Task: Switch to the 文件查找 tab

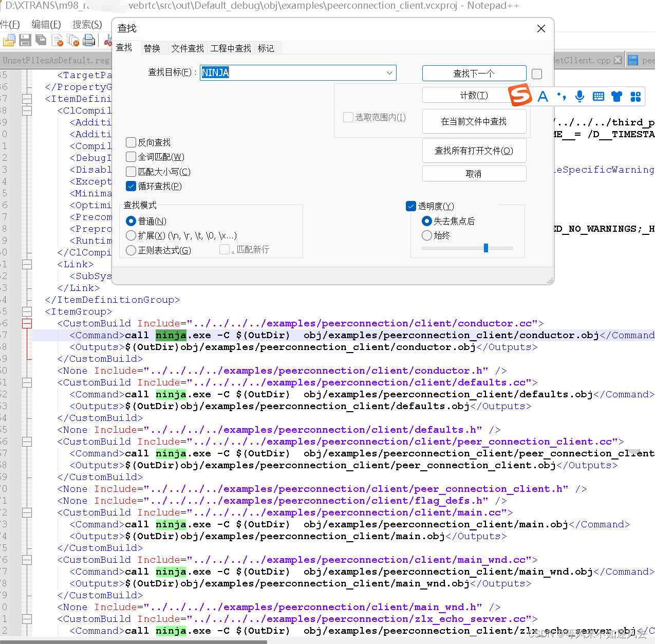Action: [188, 48]
